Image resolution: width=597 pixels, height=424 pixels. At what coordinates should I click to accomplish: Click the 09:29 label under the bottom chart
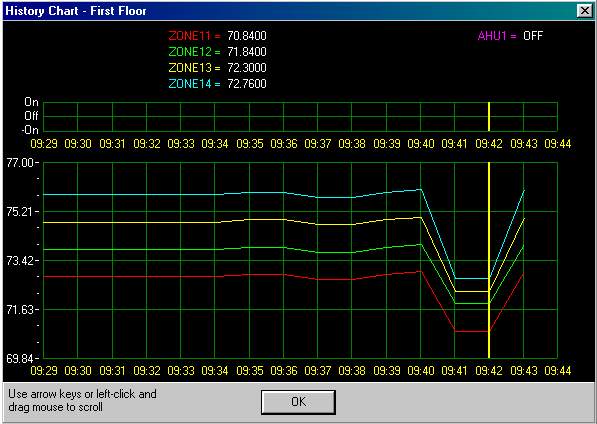pyautogui.click(x=44, y=371)
